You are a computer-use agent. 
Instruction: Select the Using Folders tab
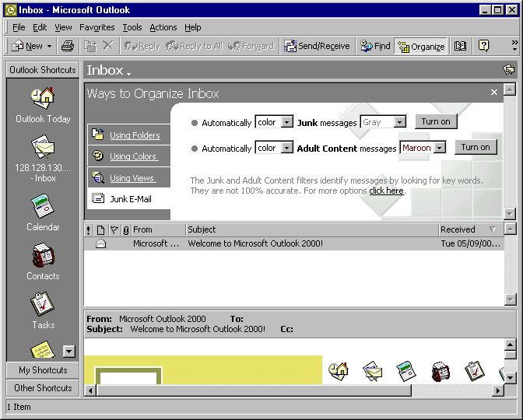tap(129, 135)
